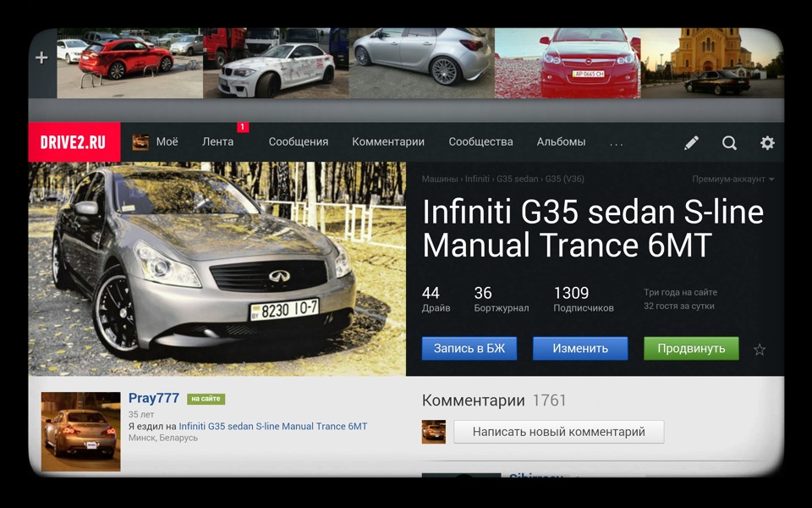Screen dimensions: 812x508
Task: Click the red notification badge on Лента
Action: [242, 128]
